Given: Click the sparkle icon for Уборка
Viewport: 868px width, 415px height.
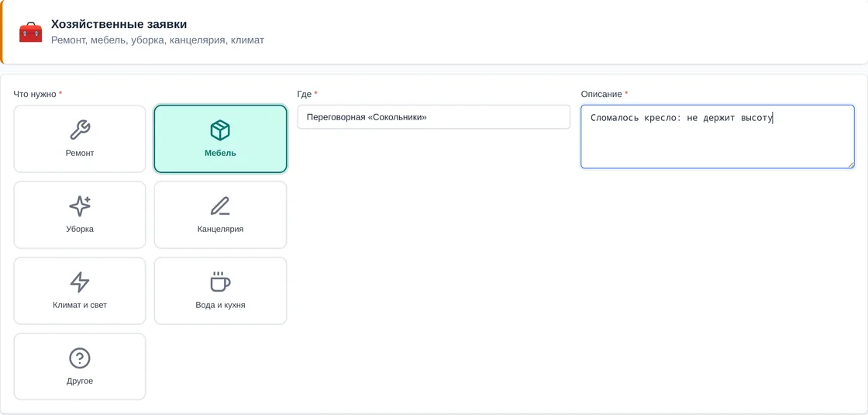Looking at the screenshot, I should pyautogui.click(x=80, y=206).
